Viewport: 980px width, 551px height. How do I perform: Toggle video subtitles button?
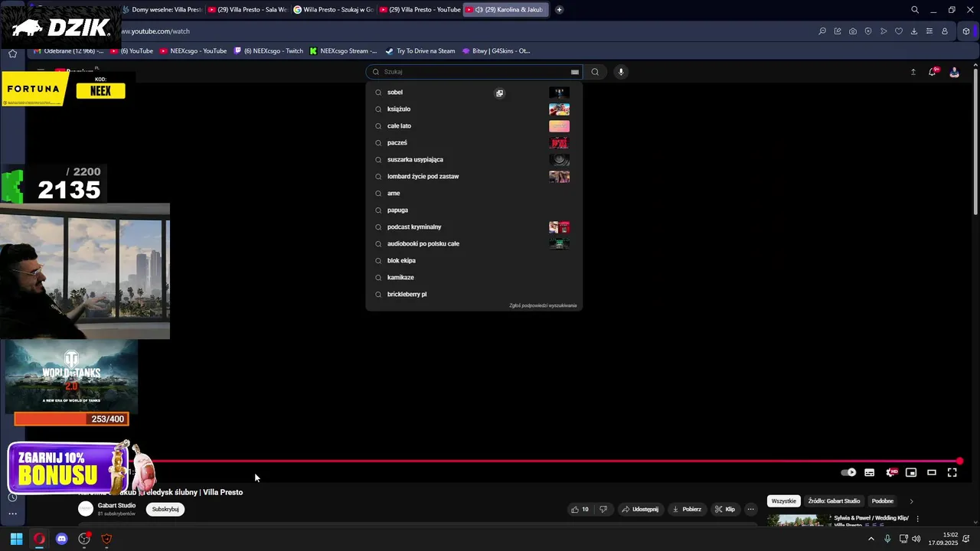click(x=870, y=473)
